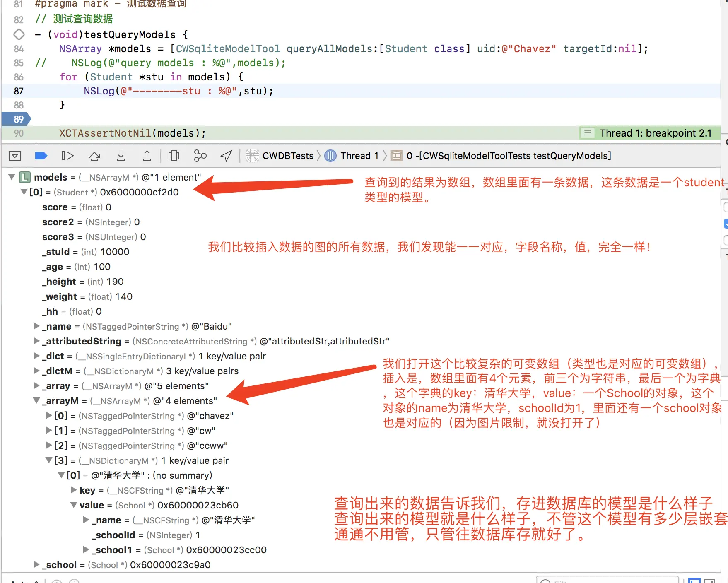Expand _arrayM element [1] cw
The image size is (728, 583).
click(49, 431)
